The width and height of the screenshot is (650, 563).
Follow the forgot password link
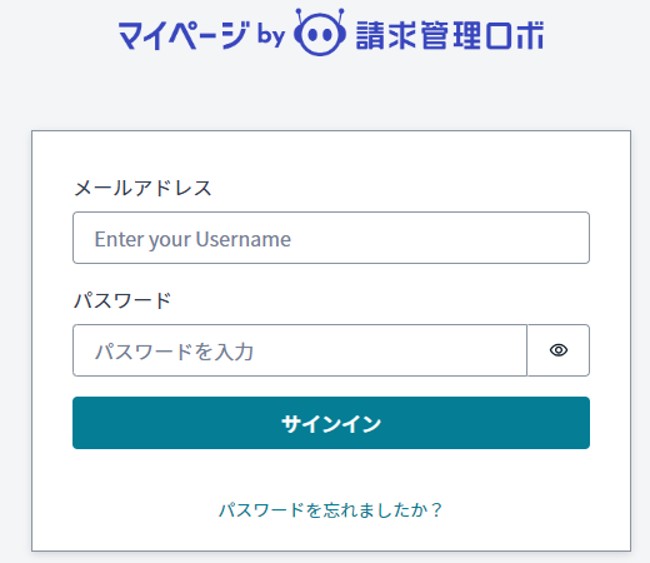click(x=331, y=510)
